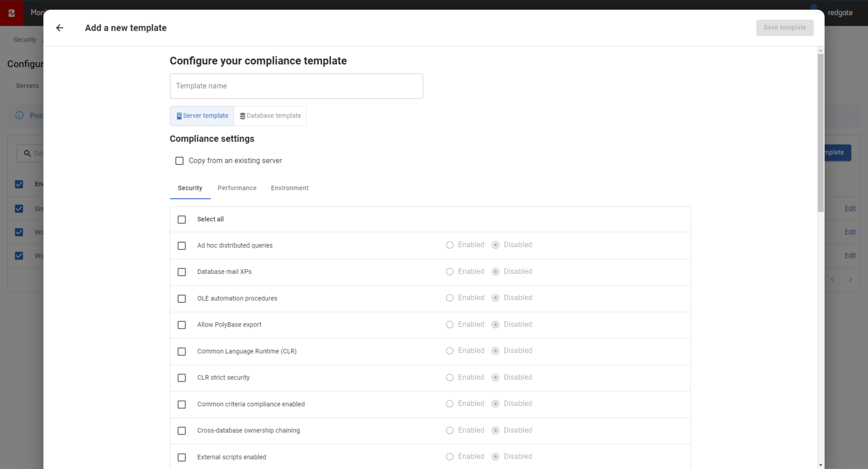
Task: Switch to the Security tab
Action: point(190,188)
